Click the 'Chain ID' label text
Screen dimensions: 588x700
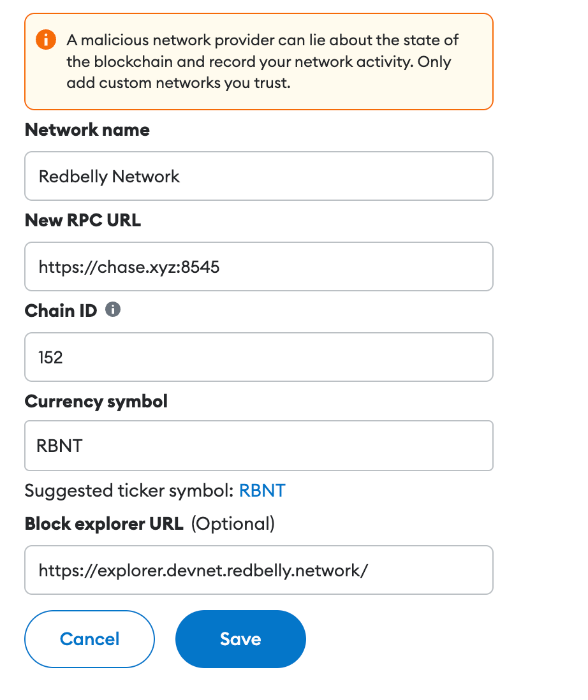[x=61, y=310]
